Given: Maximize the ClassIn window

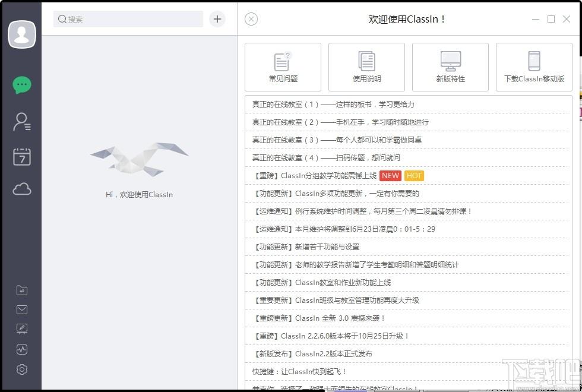Looking at the screenshot, I should tap(551, 19).
